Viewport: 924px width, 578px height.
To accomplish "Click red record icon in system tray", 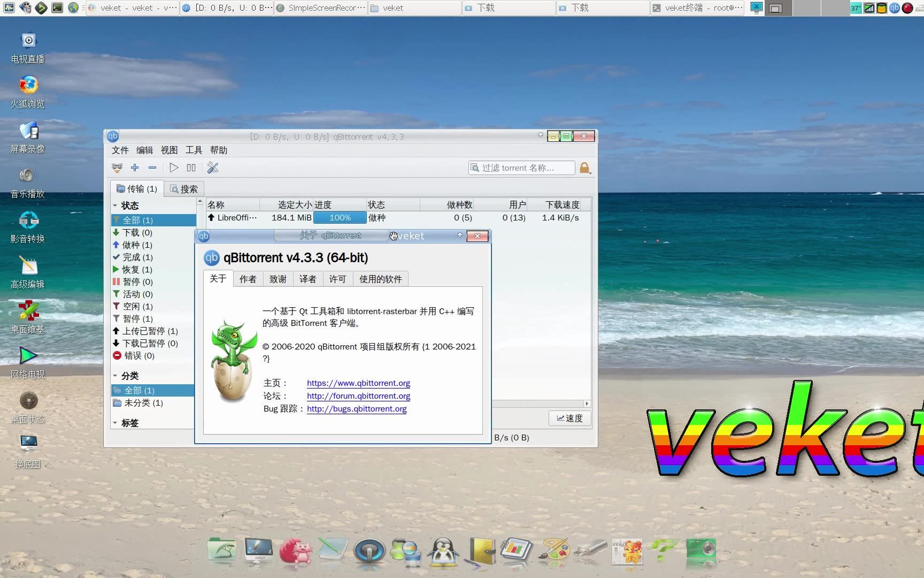I will click(x=907, y=8).
